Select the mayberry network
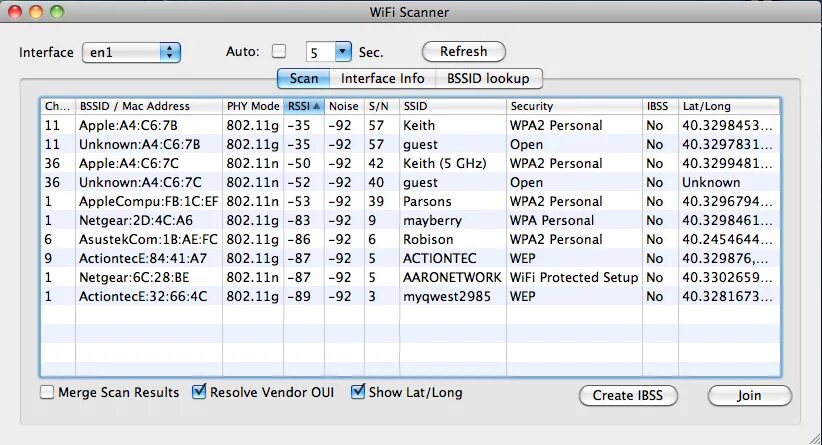This screenshot has width=822, height=445. point(410,220)
